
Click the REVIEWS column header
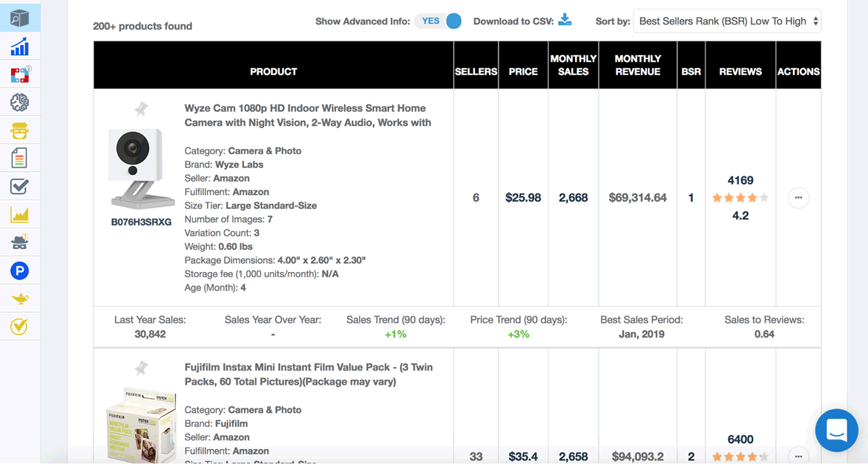(x=740, y=71)
